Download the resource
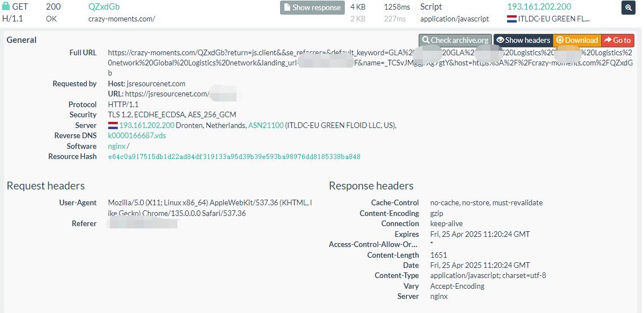This screenshot has width=644, height=313. (x=577, y=40)
